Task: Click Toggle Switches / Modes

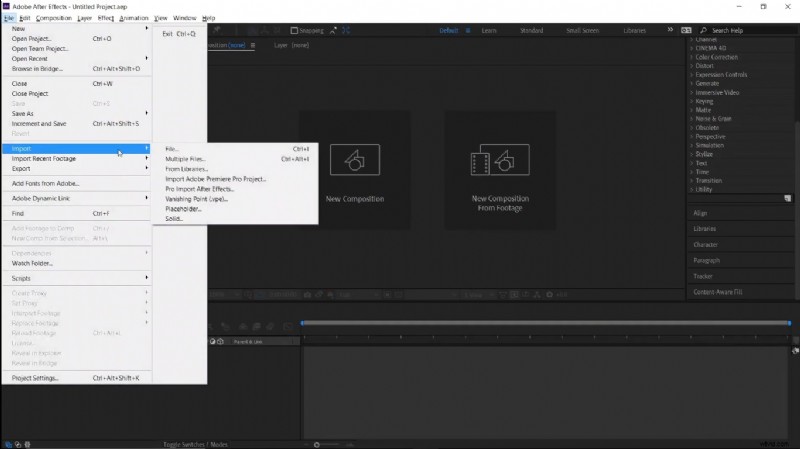Action: coord(195,444)
